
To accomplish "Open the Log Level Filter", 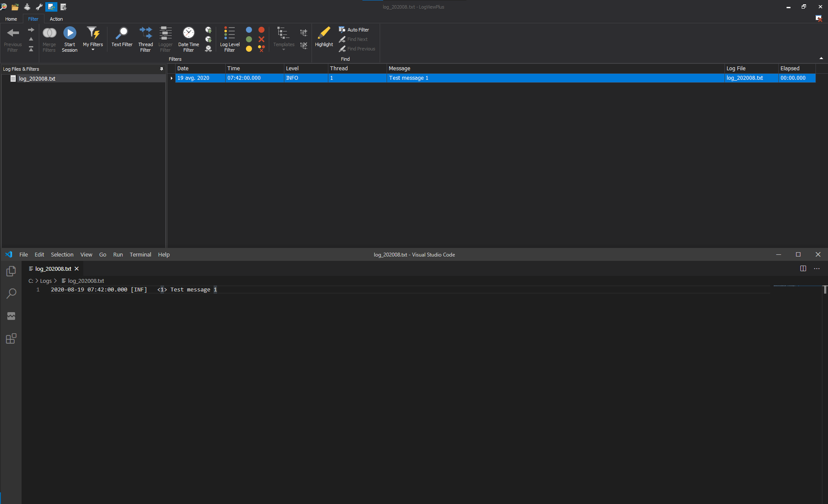I will pyautogui.click(x=230, y=39).
